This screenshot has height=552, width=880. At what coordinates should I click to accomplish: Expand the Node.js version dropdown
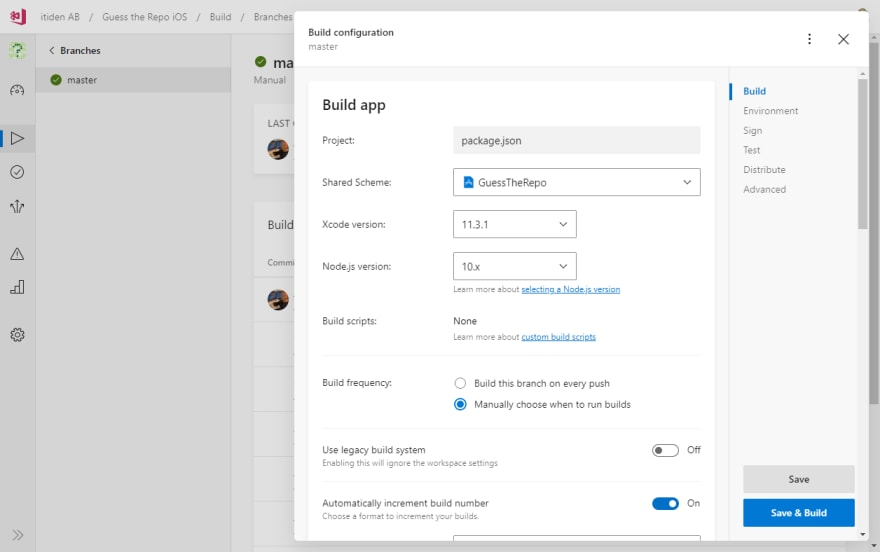514,266
